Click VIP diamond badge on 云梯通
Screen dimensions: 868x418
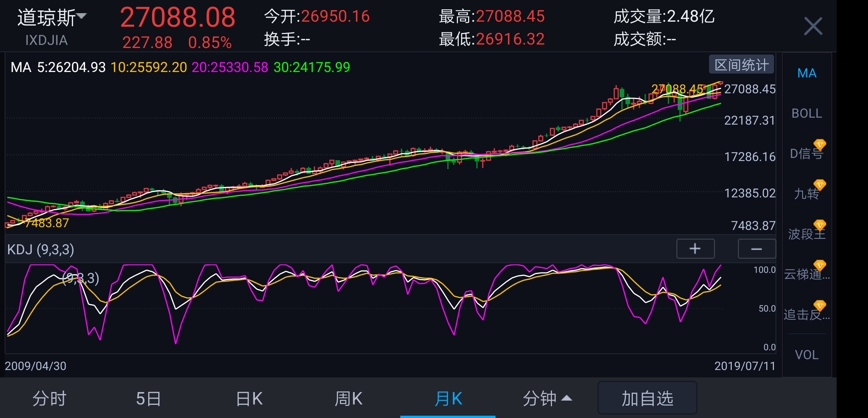pos(820,266)
